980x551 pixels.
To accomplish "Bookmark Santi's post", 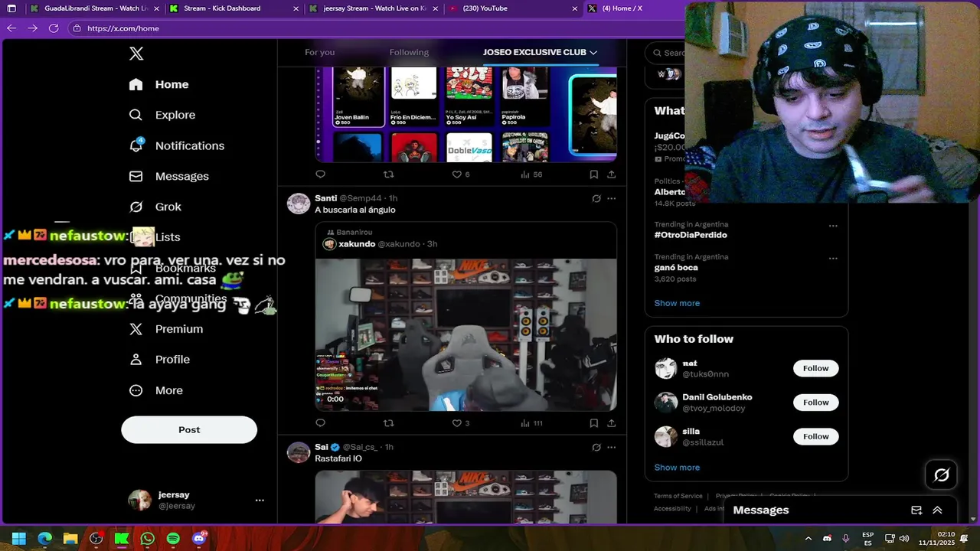I will click(593, 422).
